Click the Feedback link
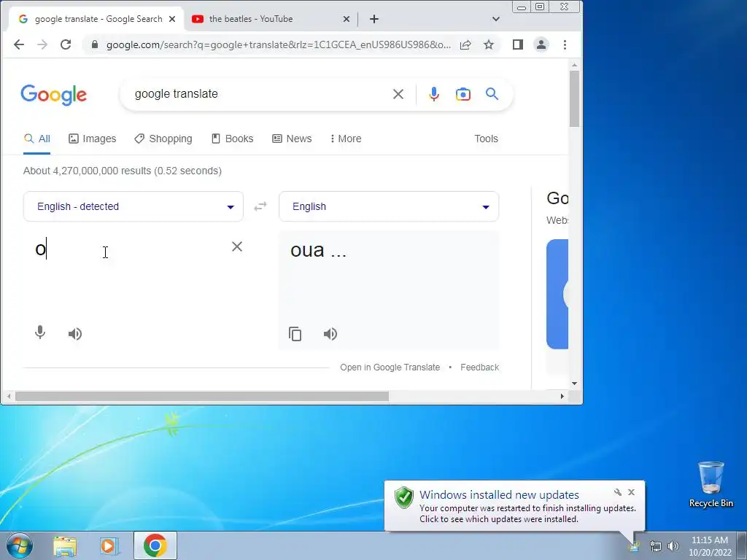 pyautogui.click(x=479, y=367)
